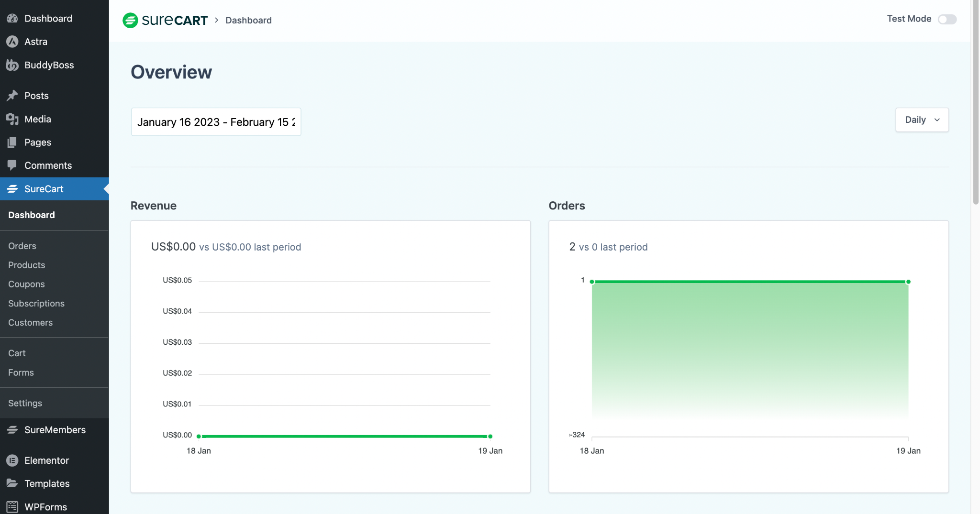980x514 pixels.
Task: Click the 18 Jan point on Orders chart
Action: coord(592,282)
